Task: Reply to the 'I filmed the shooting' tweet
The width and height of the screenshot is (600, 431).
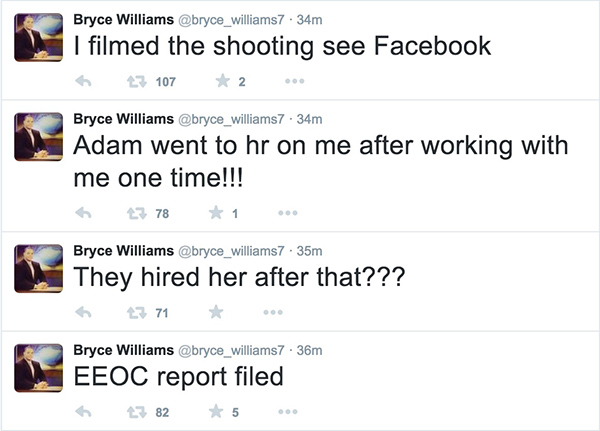Action: 86,81
